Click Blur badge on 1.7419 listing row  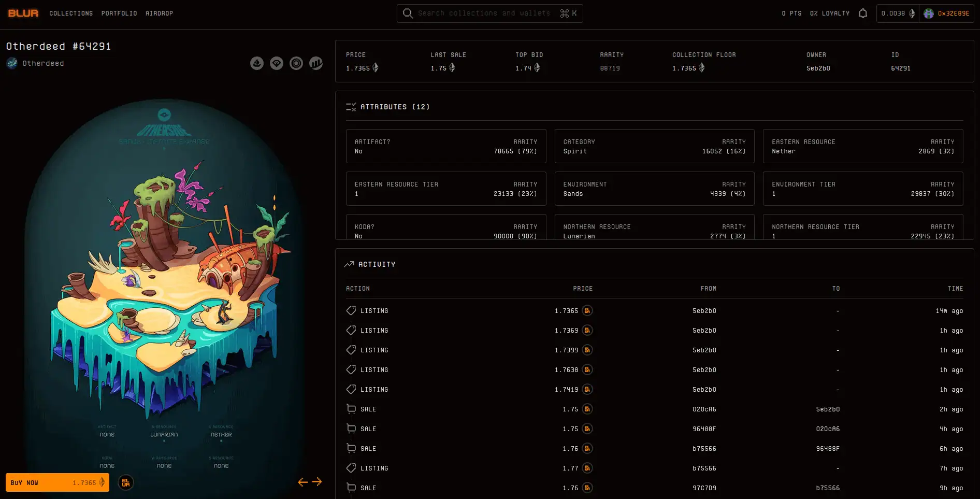click(587, 389)
